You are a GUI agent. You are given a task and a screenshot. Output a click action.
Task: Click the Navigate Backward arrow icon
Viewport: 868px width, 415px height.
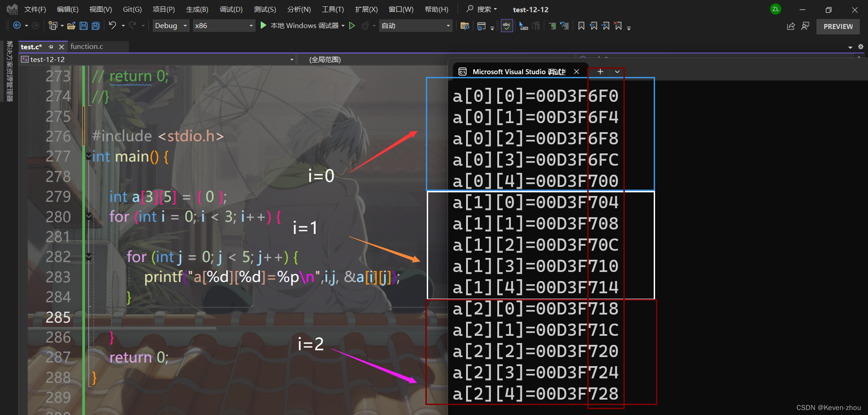17,26
